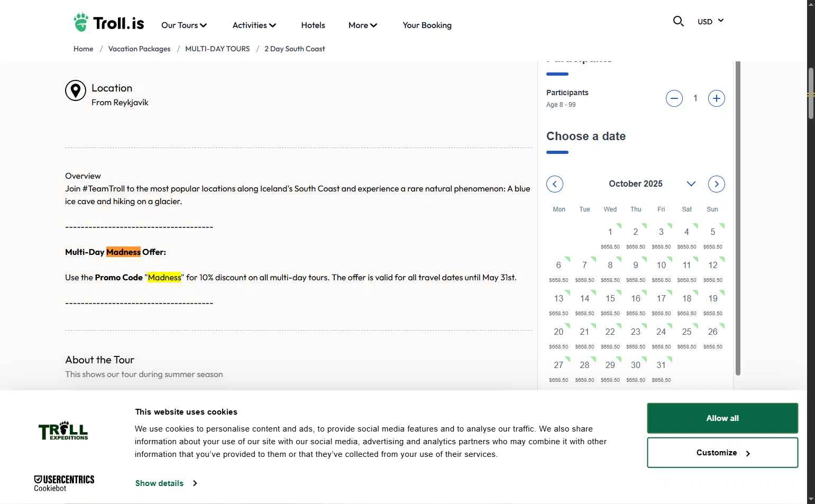Open Vacation Packages breadcrumb
The image size is (815, 504).
click(x=139, y=49)
